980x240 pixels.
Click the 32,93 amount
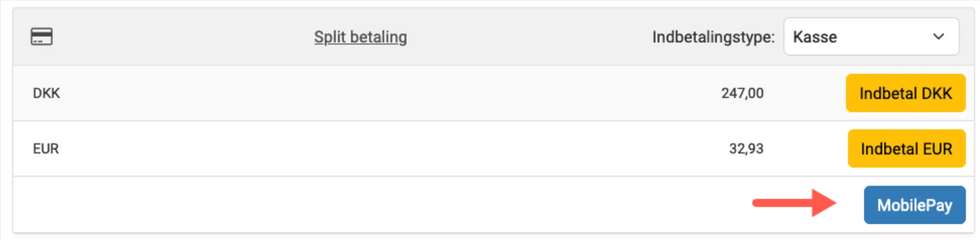coord(746,148)
